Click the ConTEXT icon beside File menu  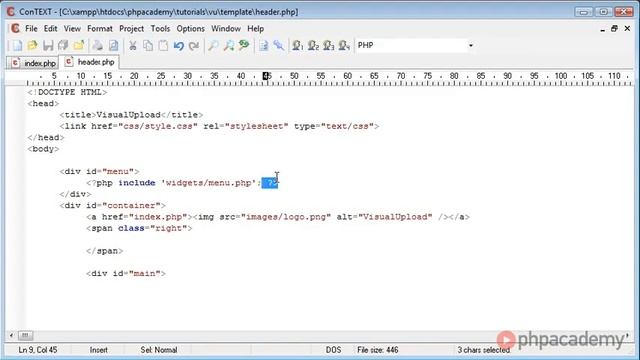pos(16,29)
